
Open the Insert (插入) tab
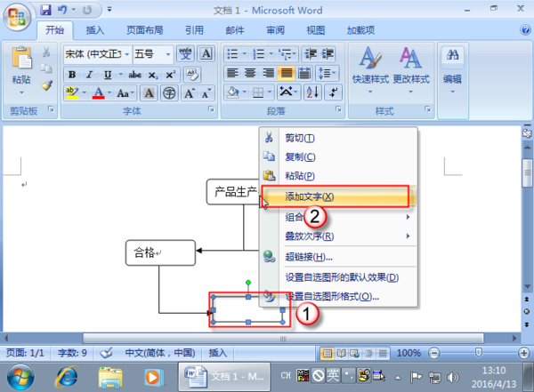coord(95,30)
